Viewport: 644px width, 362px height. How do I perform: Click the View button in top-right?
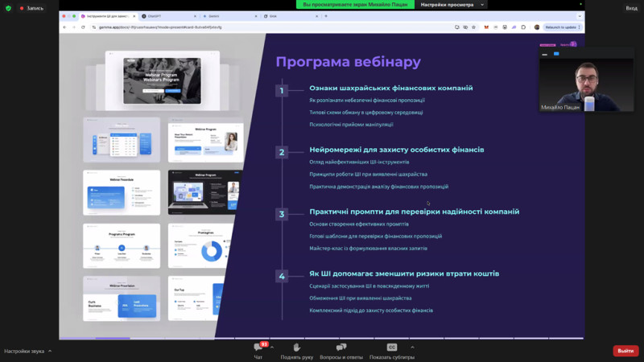[x=631, y=8]
